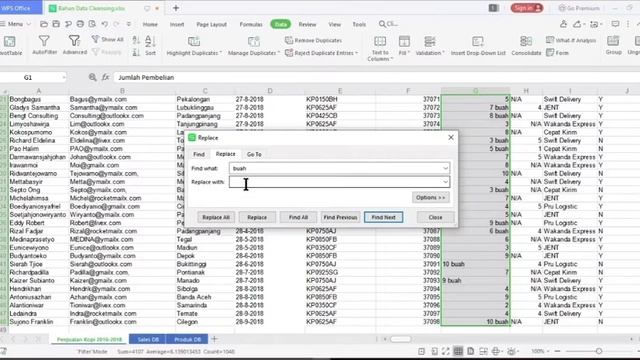
Task: Click the Find Next button
Action: pyautogui.click(x=383, y=217)
